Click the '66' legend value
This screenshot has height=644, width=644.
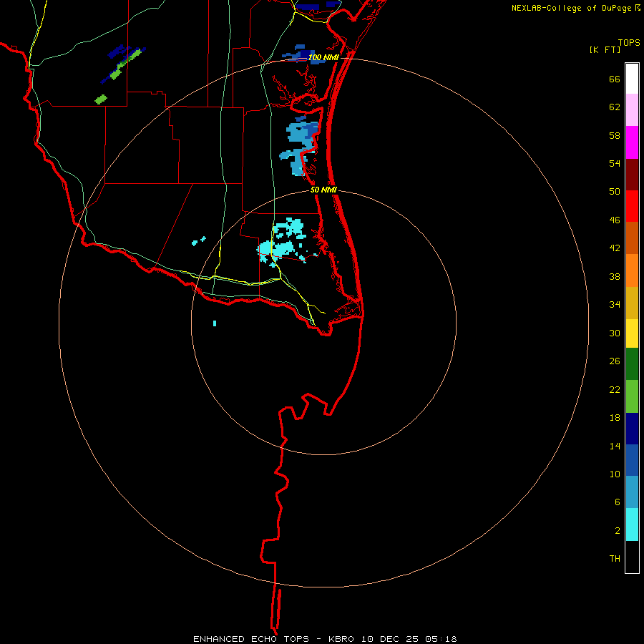[615, 79]
